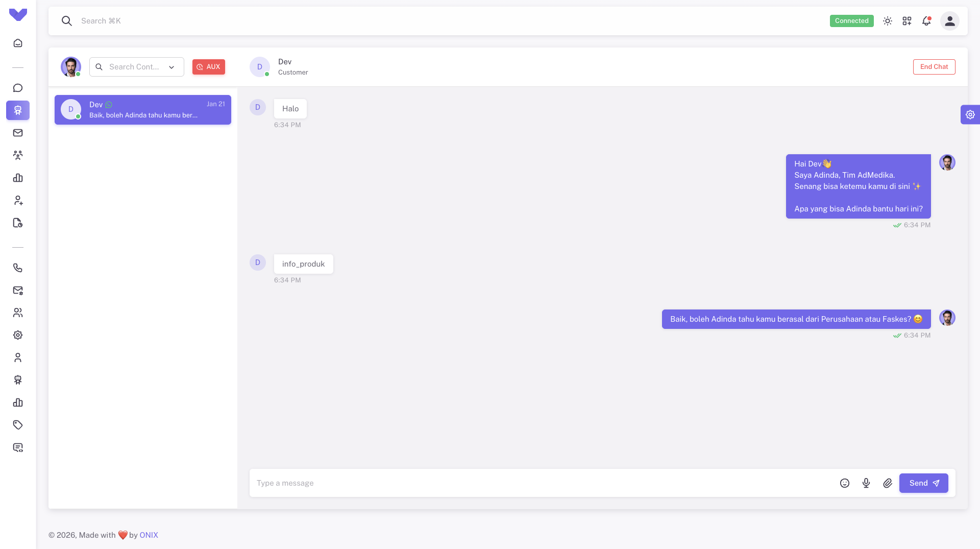This screenshot has height=549, width=980.
Task: Click the End Chat button
Action: [x=934, y=66]
